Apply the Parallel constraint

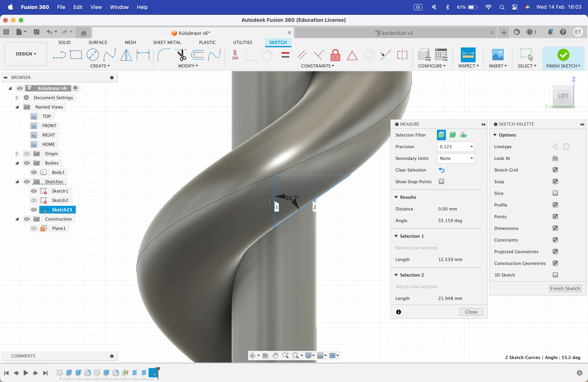[302, 55]
